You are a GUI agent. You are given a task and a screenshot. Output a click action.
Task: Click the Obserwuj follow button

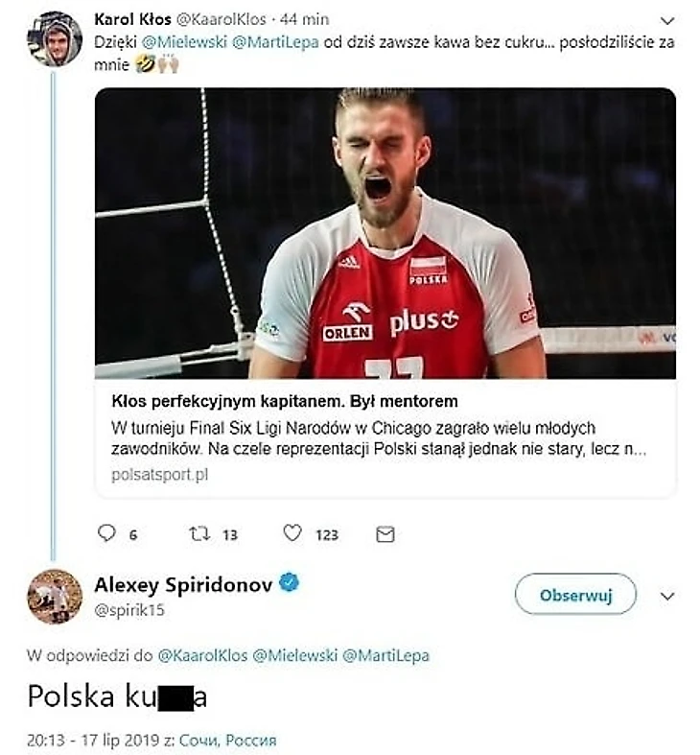coord(575,595)
